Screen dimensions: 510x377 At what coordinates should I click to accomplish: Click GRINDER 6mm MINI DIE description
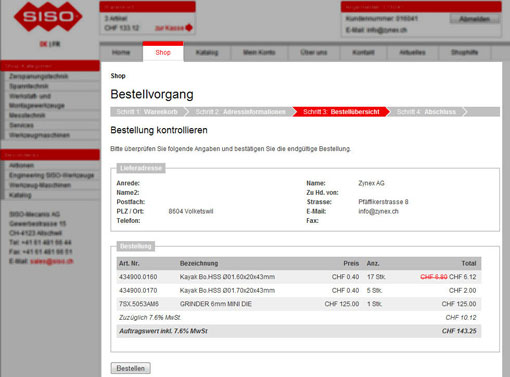point(216,304)
